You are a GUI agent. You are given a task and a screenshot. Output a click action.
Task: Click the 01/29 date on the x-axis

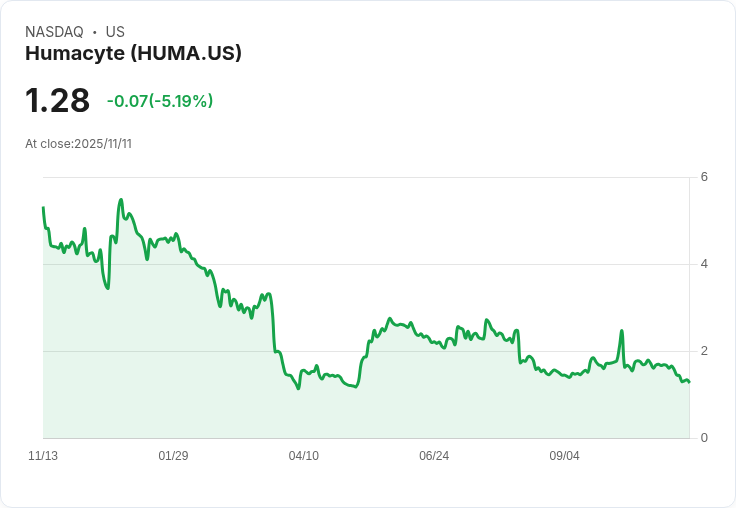(x=173, y=456)
